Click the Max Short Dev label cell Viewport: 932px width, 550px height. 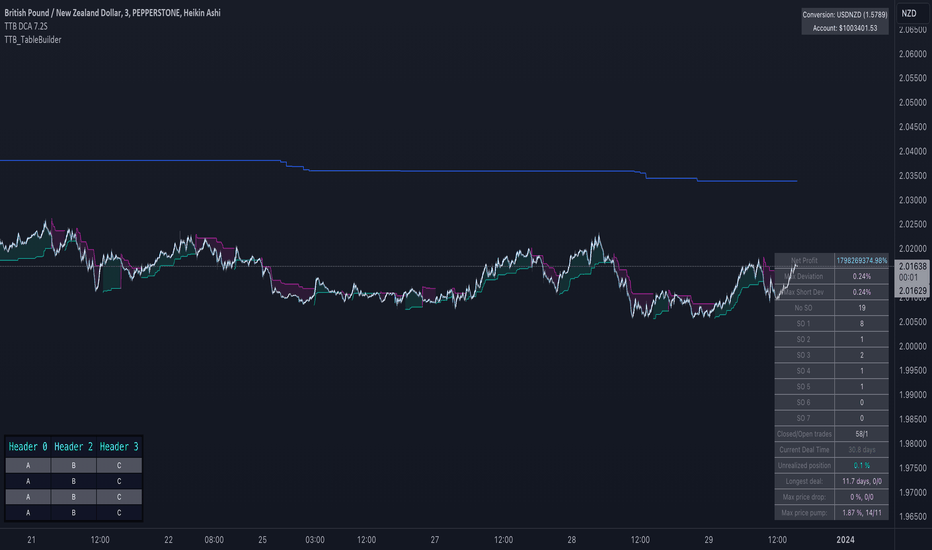point(804,292)
